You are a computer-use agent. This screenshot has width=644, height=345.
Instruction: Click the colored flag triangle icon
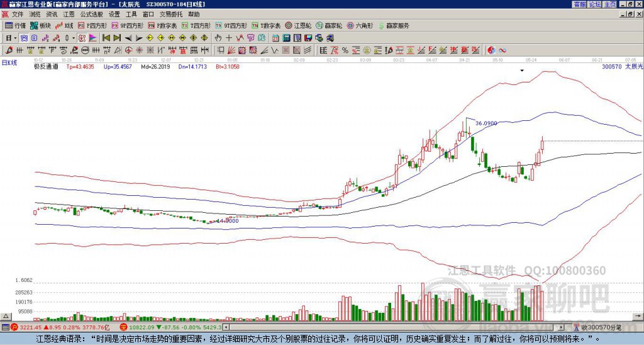(x=93, y=38)
